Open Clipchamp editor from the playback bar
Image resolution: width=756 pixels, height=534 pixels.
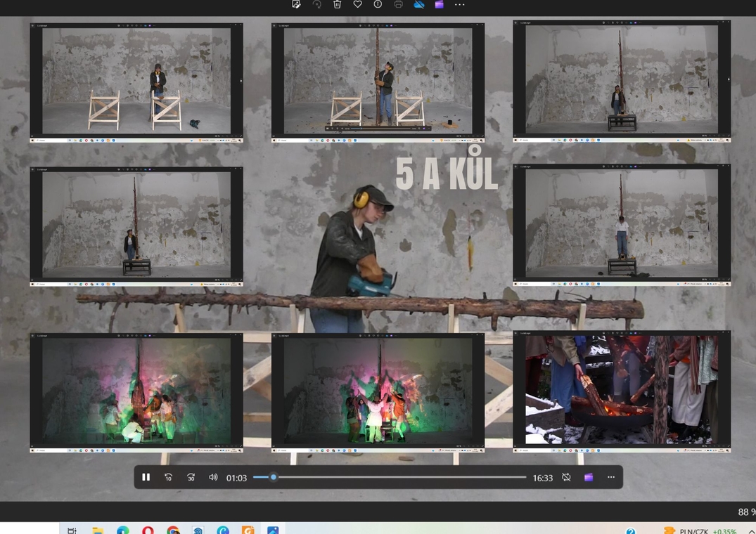click(x=589, y=477)
